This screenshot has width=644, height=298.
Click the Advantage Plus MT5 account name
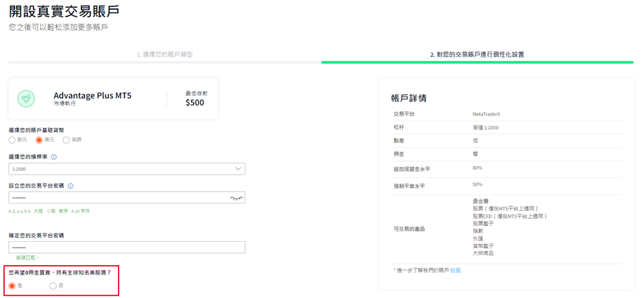point(92,96)
